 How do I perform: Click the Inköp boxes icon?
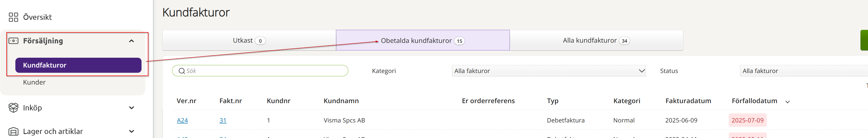(x=13, y=108)
